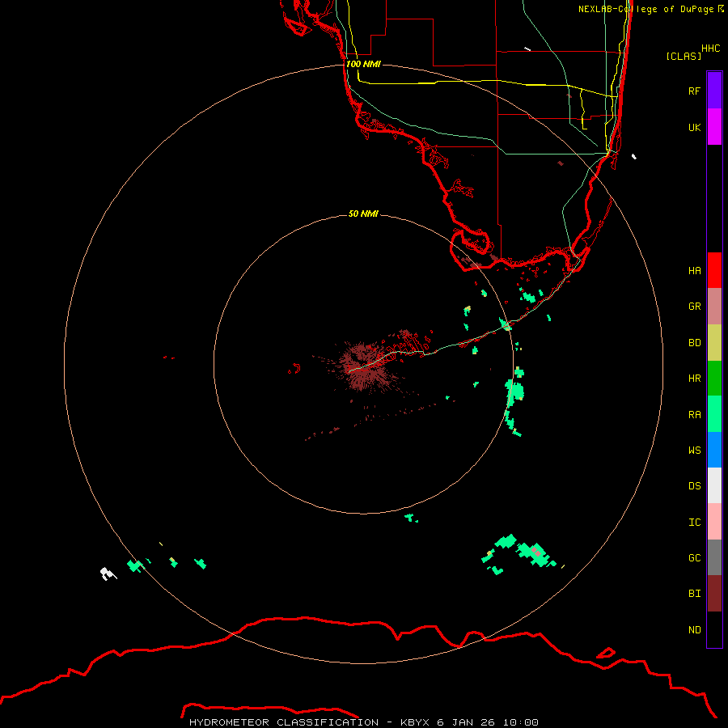Click the blue WS legend swatch
This screenshot has width=728, height=728.
click(714, 450)
